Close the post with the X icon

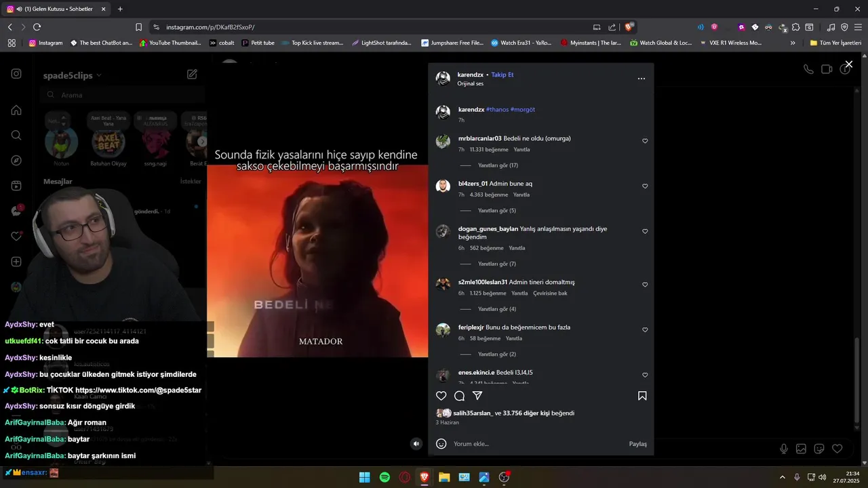pyautogui.click(x=848, y=64)
